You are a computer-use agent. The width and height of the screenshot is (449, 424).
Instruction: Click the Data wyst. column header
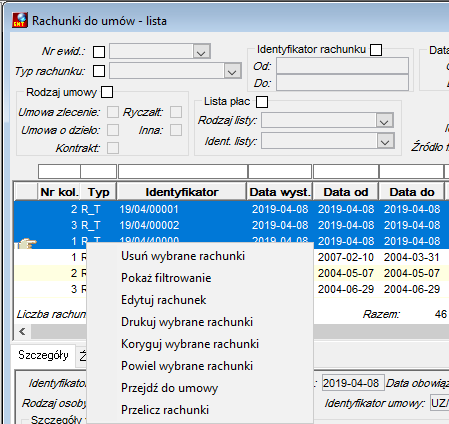[280, 192]
